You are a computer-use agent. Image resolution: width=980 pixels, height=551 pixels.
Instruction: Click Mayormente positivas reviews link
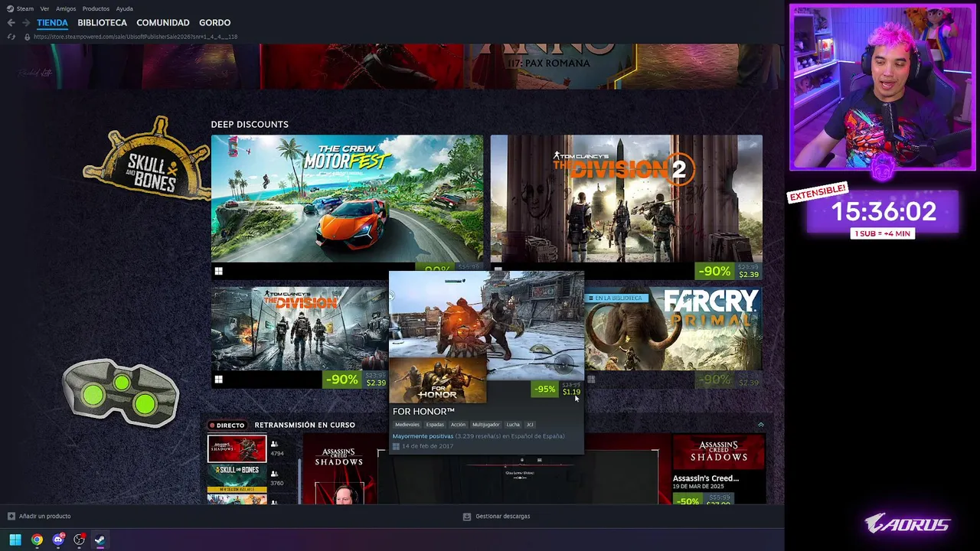(x=423, y=436)
